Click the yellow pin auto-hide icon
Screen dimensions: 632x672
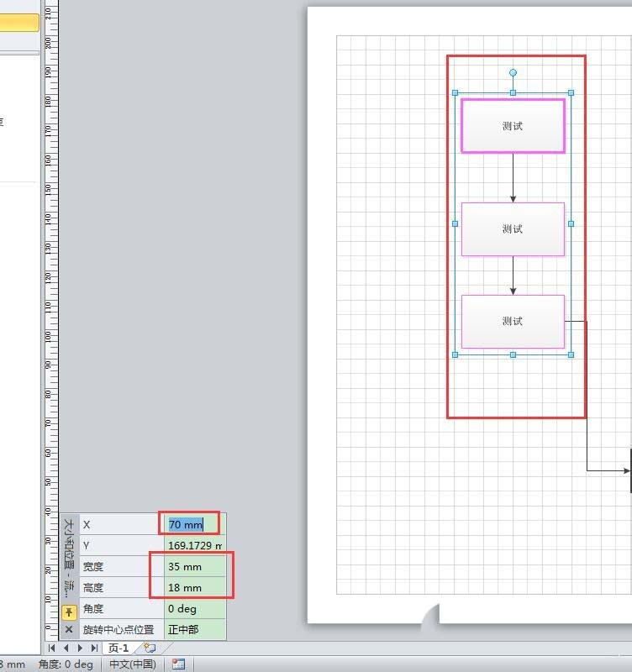click(69, 612)
